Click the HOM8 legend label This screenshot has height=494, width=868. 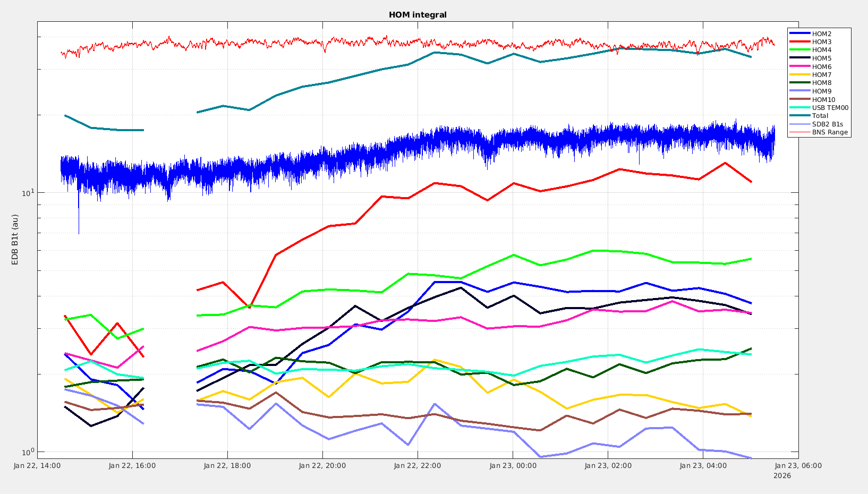pos(821,83)
